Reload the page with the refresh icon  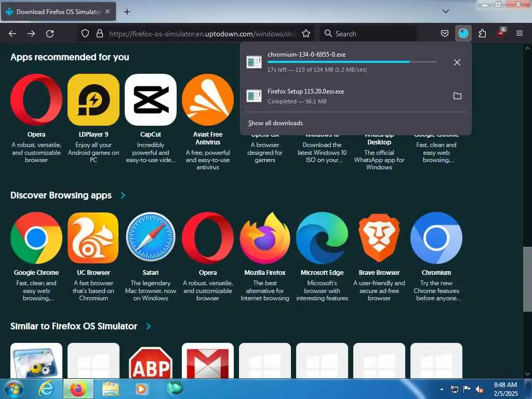(x=50, y=34)
